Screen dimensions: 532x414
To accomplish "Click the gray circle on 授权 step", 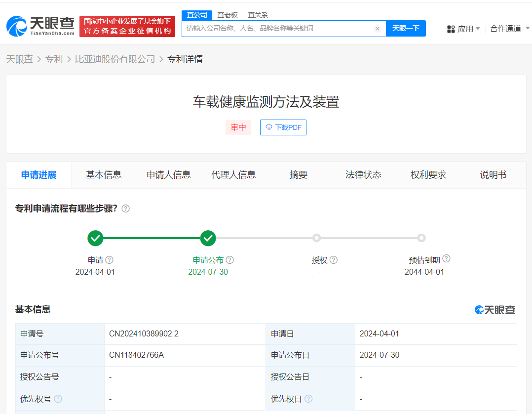I will [316, 238].
